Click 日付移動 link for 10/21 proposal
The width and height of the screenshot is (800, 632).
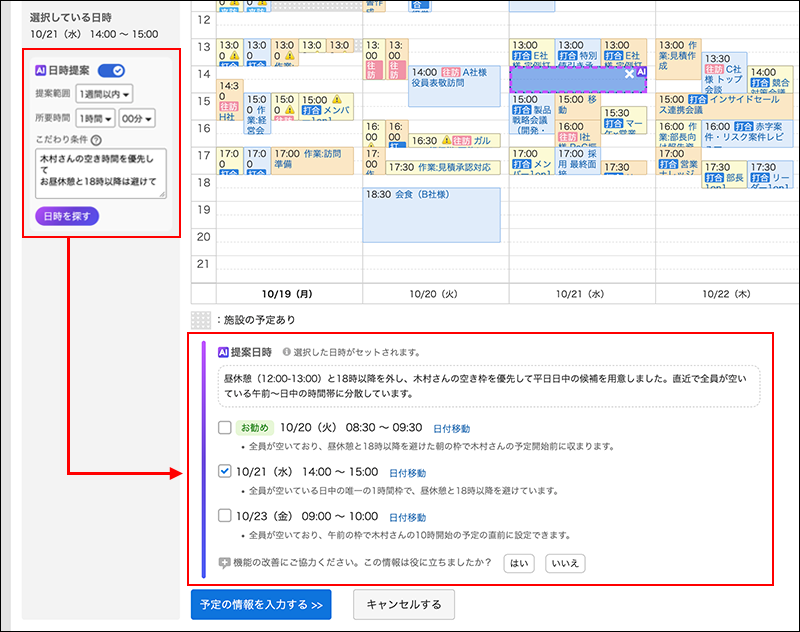pyautogui.click(x=407, y=473)
